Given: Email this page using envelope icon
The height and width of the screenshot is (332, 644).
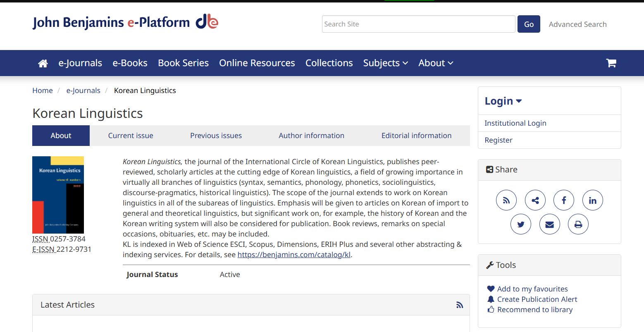Looking at the screenshot, I should click(x=550, y=225).
